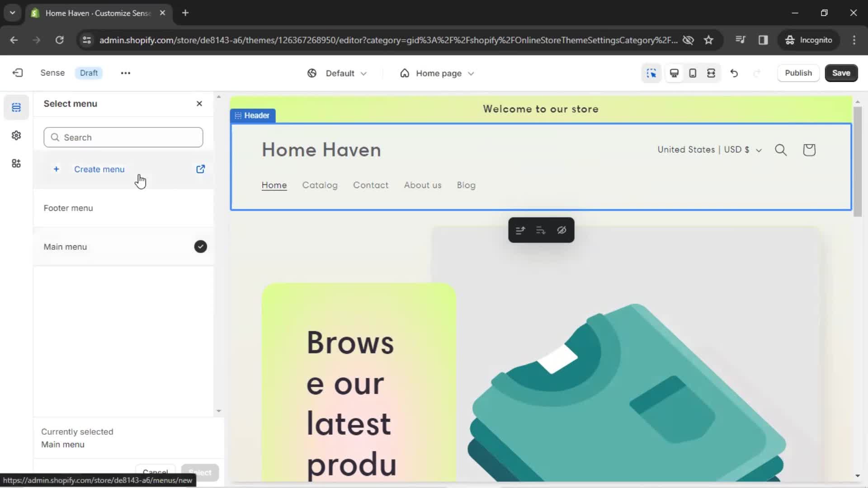Click the apps/plugins icon in left sidebar

pyautogui.click(x=16, y=163)
